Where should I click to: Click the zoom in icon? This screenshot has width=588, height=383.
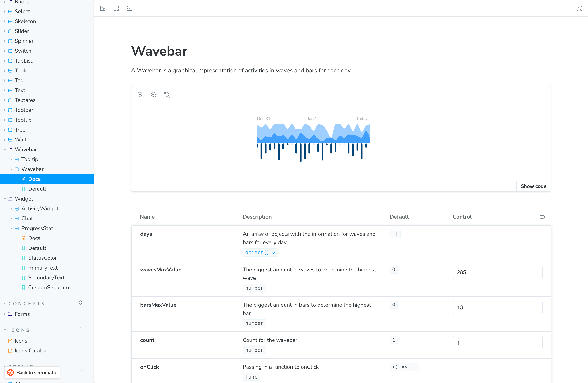point(140,95)
